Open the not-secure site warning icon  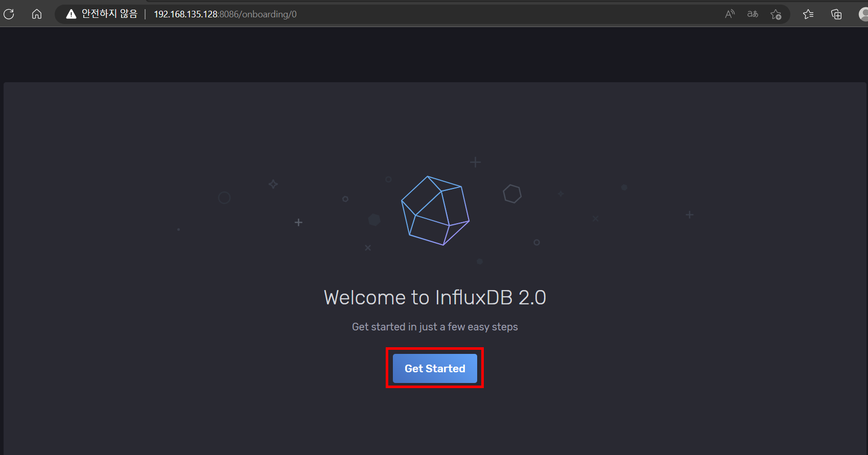pyautogui.click(x=71, y=14)
